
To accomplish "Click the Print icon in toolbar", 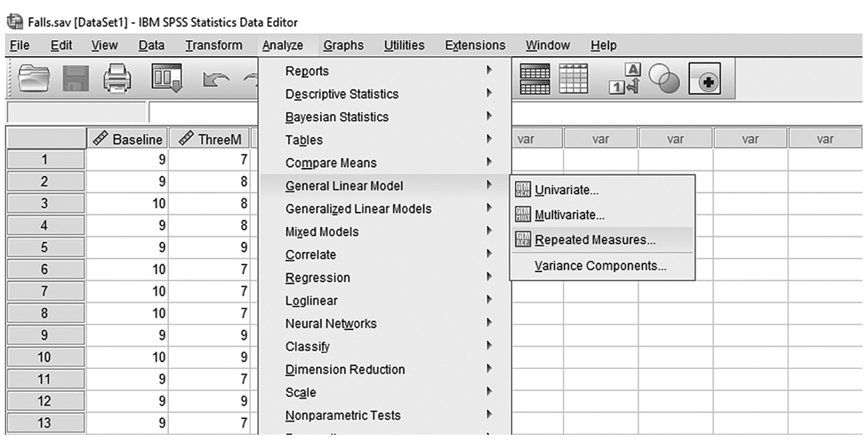I will coord(117,79).
